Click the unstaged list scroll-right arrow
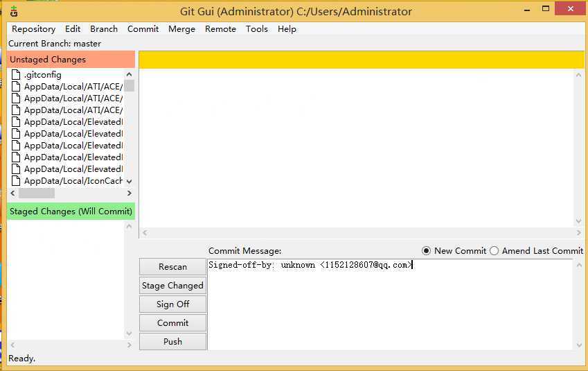 coord(129,193)
